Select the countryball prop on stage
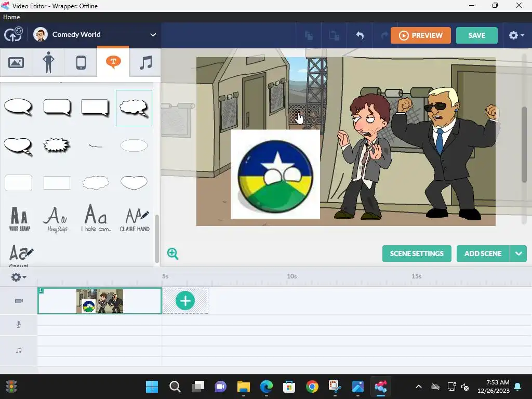 [x=275, y=174]
